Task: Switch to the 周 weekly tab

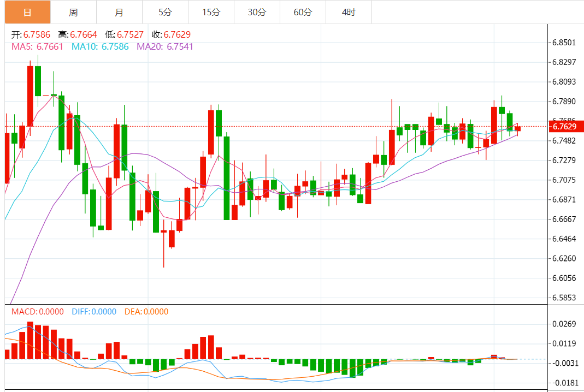Action: tap(73, 13)
